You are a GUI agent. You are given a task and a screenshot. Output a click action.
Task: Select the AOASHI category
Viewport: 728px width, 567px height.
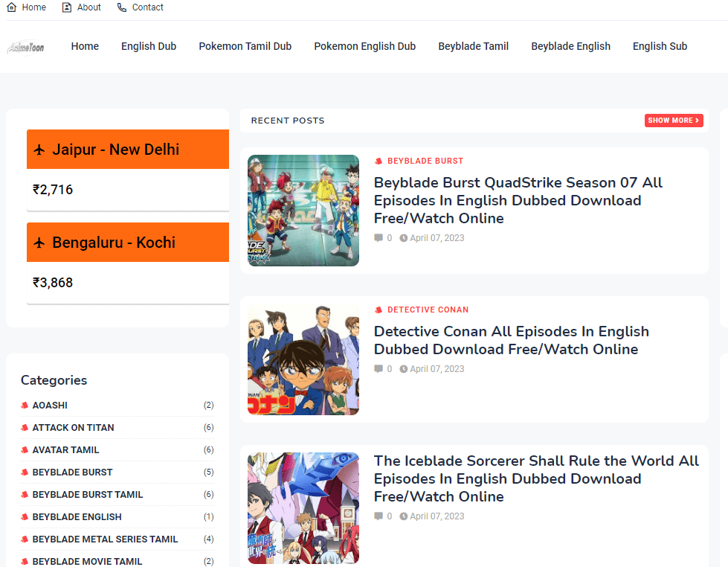click(x=50, y=406)
